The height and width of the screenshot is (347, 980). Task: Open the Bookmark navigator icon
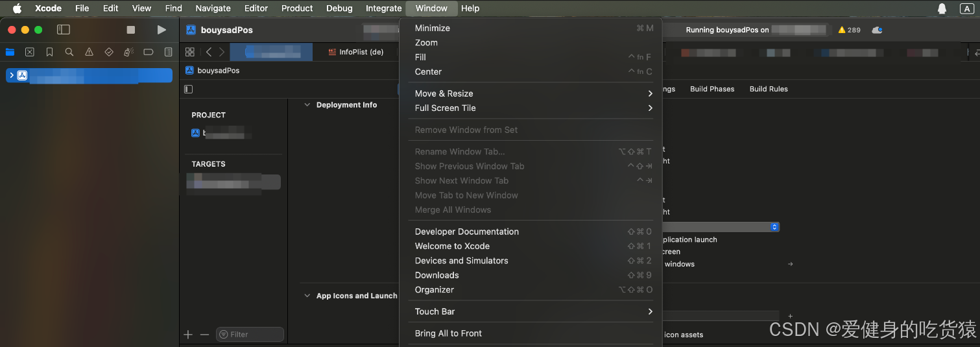(49, 52)
